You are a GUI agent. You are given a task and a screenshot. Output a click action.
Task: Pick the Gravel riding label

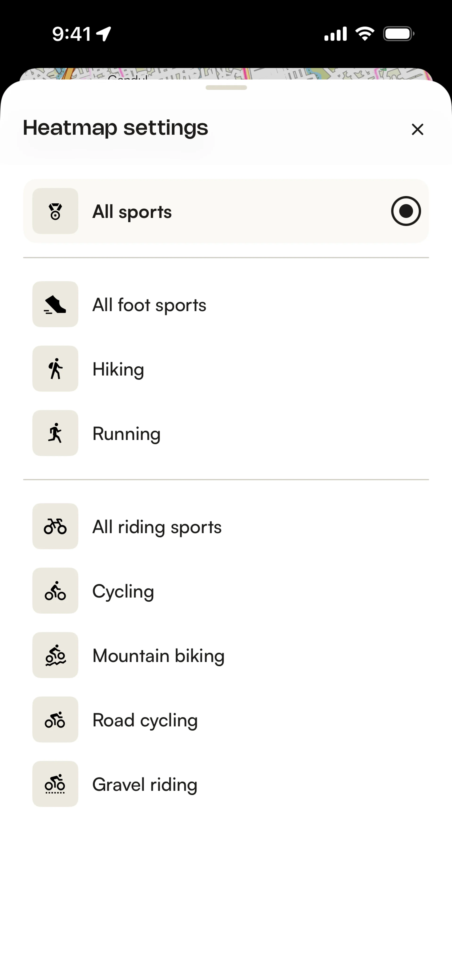pos(145,785)
